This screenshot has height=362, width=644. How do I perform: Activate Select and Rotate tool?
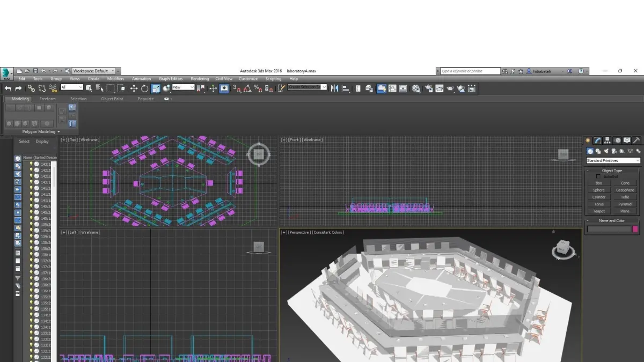tap(144, 88)
